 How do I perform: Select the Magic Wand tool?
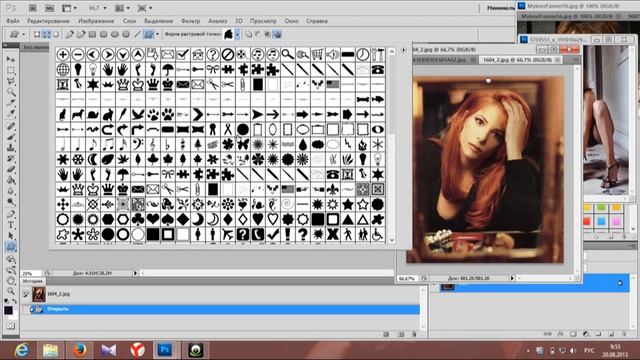(x=11, y=93)
